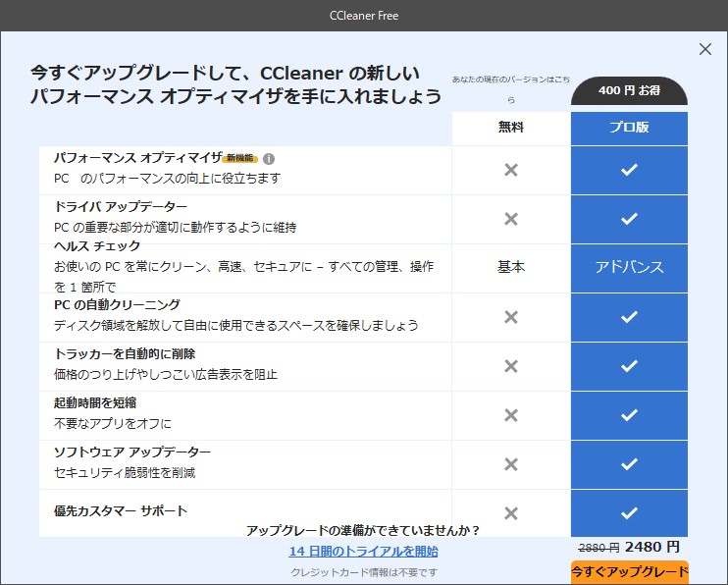Click the description PC の重要な部分が適切に動作するように維持
The height and width of the screenshot is (585, 728).
click(x=175, y=227)
